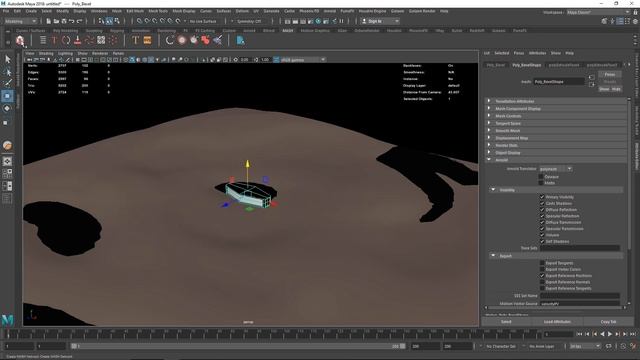The image size is (640, 360).
Task: Open the Arnold Translator dropdown
Action: (x=556, y=169)
